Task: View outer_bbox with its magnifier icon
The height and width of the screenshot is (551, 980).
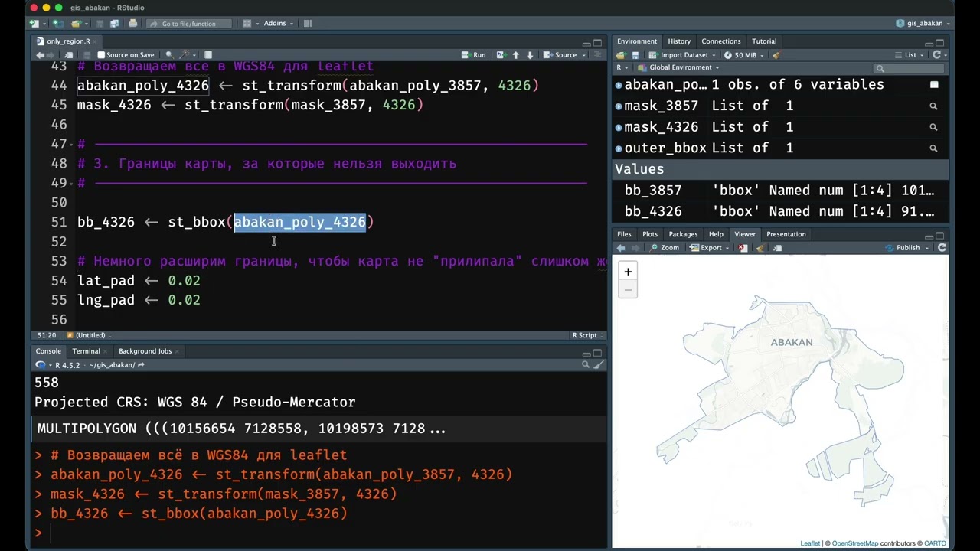Action: [x=933, y=148]
